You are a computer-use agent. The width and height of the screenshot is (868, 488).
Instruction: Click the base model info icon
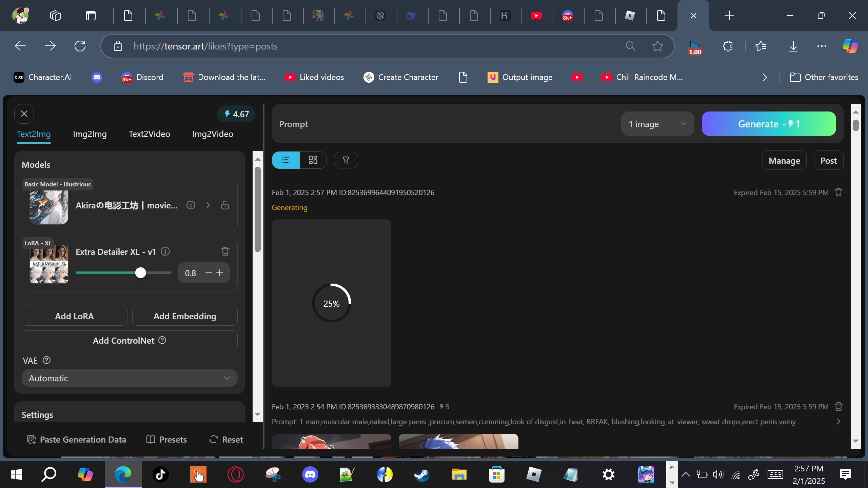[191, 205]
